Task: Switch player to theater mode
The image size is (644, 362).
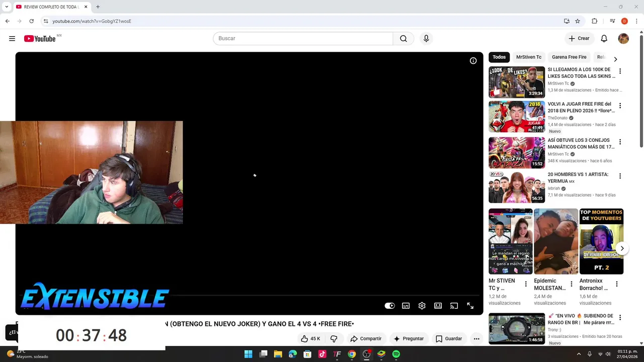Action: point(438,306)
